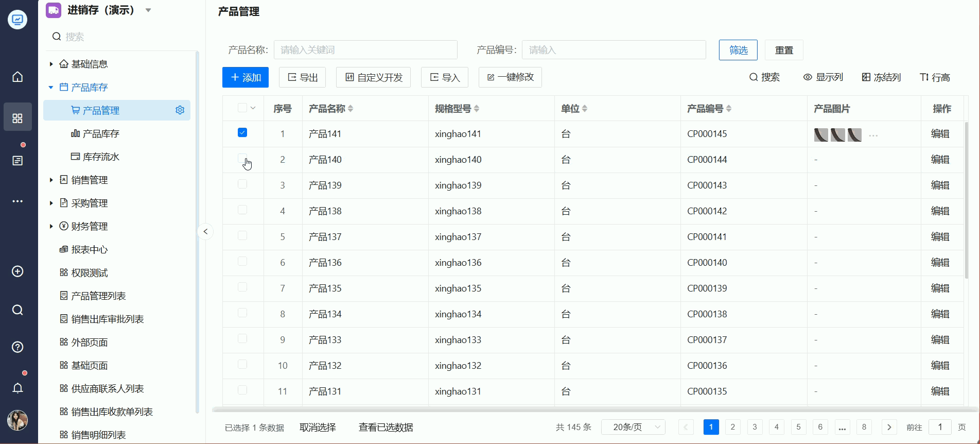Click the 筛选 filter button
The height and width of the screenshot is (444, 980).
[x=738, y=50]
